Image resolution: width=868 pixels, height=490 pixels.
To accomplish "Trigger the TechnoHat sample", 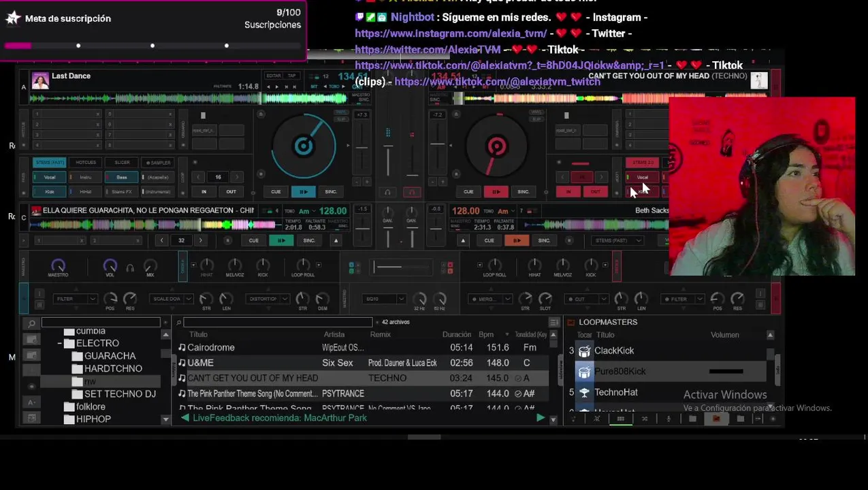I will [x=584, y=393].
